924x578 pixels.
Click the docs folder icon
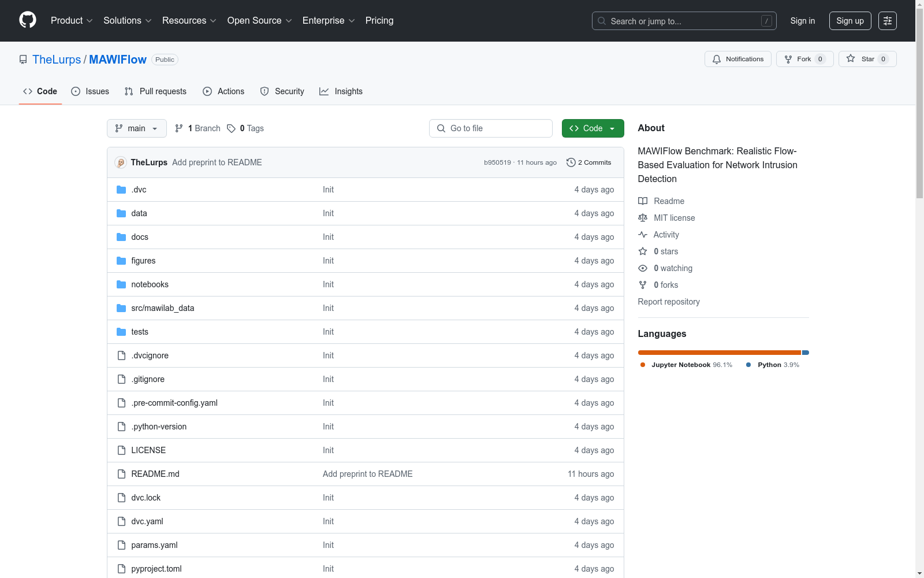click(x=121, y=237)
